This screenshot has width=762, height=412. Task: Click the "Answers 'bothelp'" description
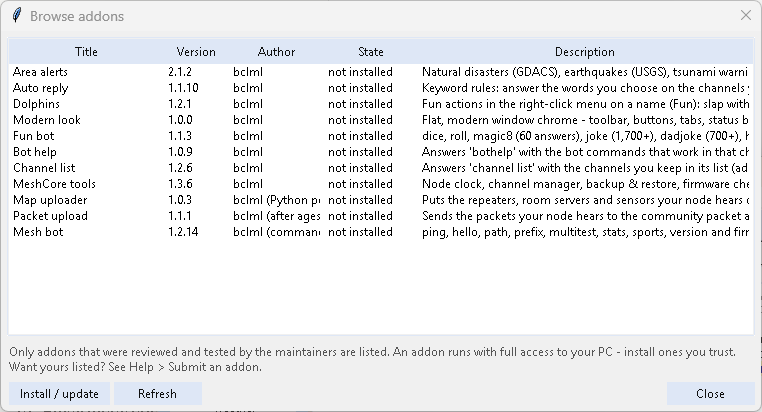click(585, 152)
